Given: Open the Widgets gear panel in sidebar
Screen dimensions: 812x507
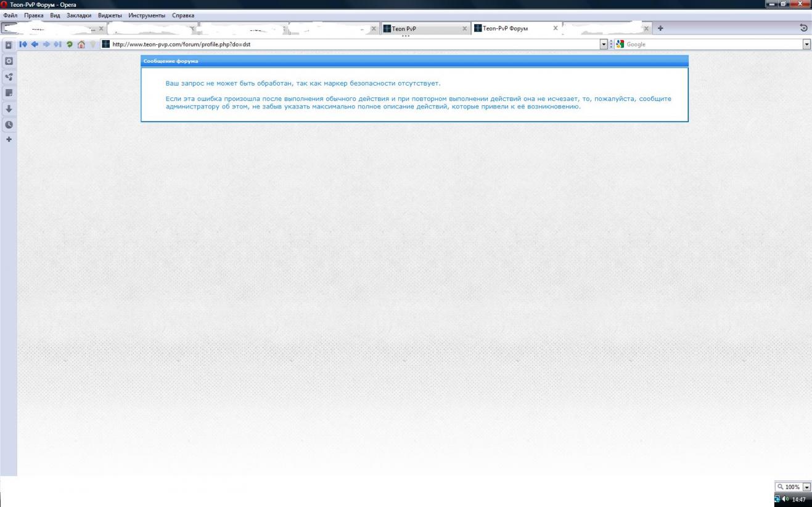Looking at the screenshot, I should pos(9,61).
